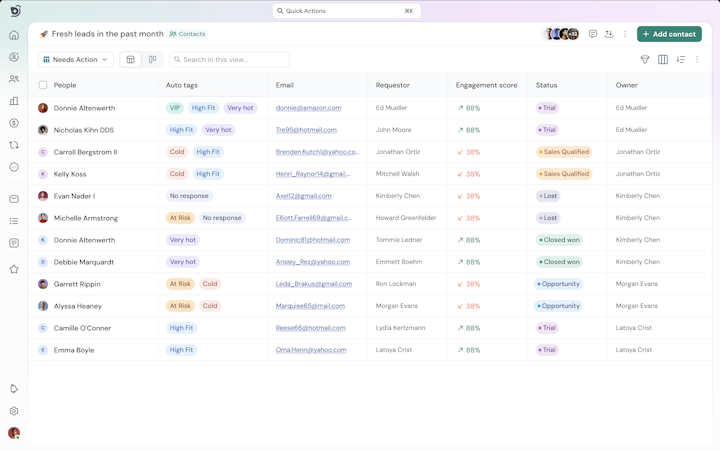Screen dimensions: 720x450
Task: Open settings gear in sidebar
Action: click(x=14, y=411)
